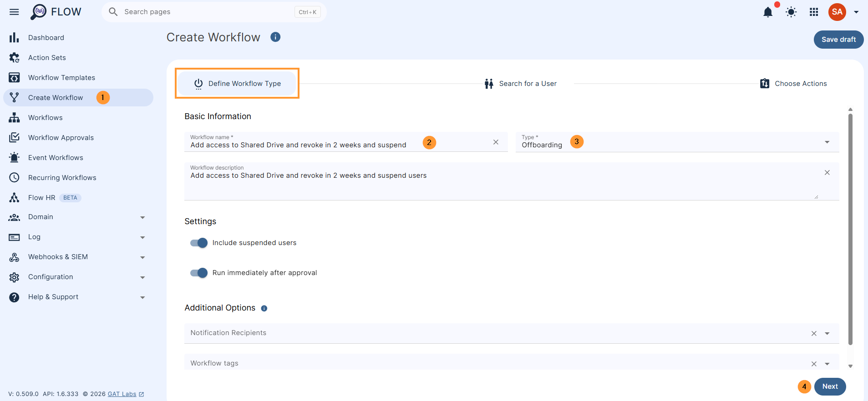
Task: Open Event Workflows in the sidebar
Action: (78, 158)
